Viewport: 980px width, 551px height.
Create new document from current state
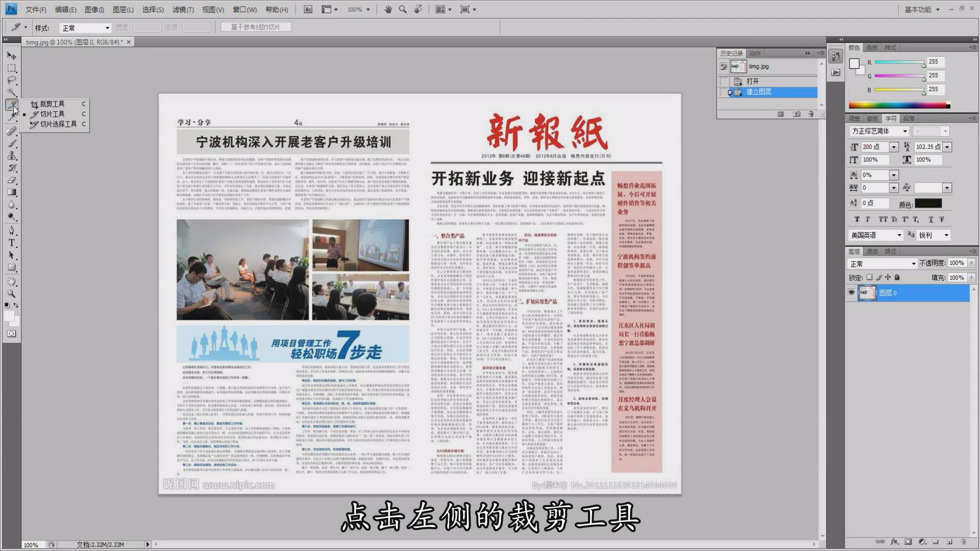pos(780,114)
